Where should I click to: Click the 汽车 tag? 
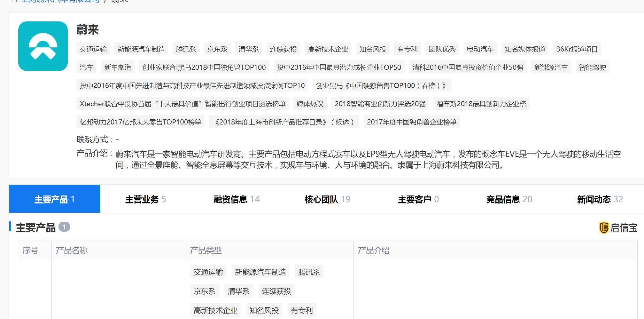click(x=87, y=67)
